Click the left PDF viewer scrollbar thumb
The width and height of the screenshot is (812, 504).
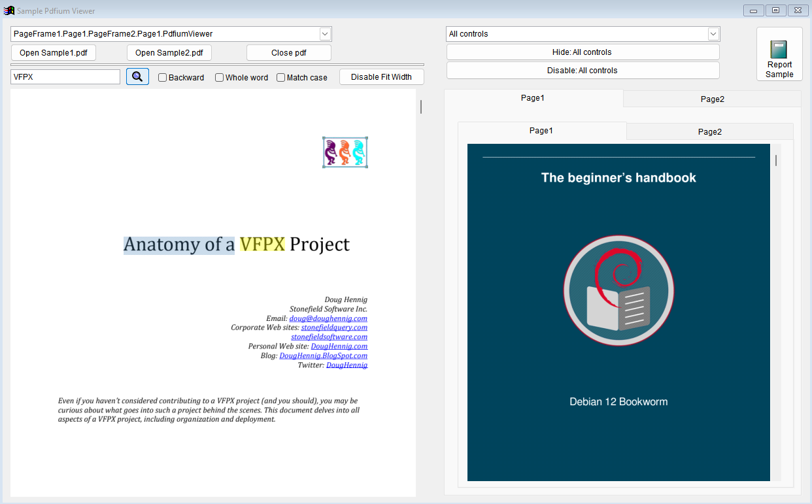(x=421, y=107)
